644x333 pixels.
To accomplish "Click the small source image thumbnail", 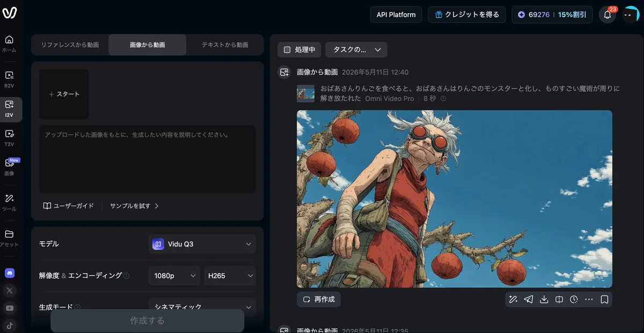I will coord(305,93).
